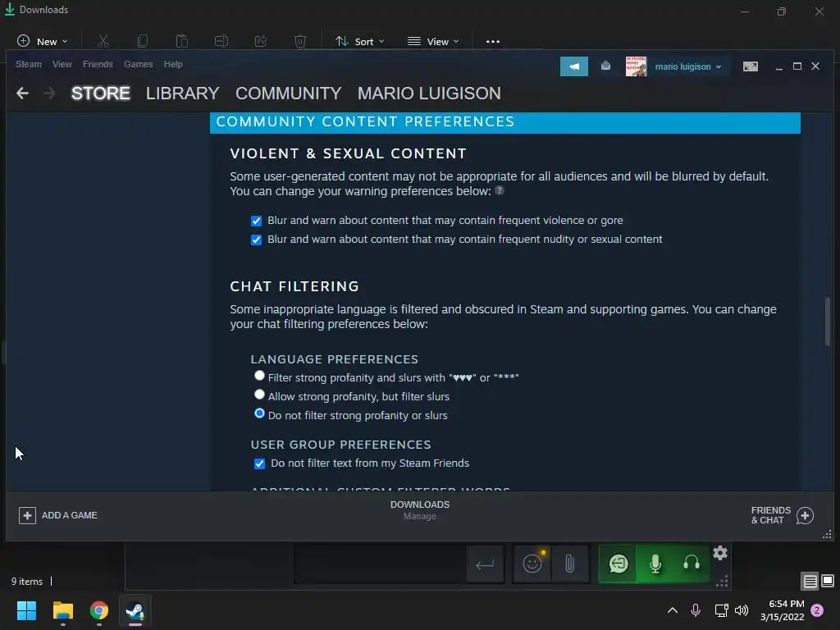Image resolution: width=840 pixels, height=630 pixels.
Task: Toggle blur for frequent violence or gore
Action: (x=256, y=221)
